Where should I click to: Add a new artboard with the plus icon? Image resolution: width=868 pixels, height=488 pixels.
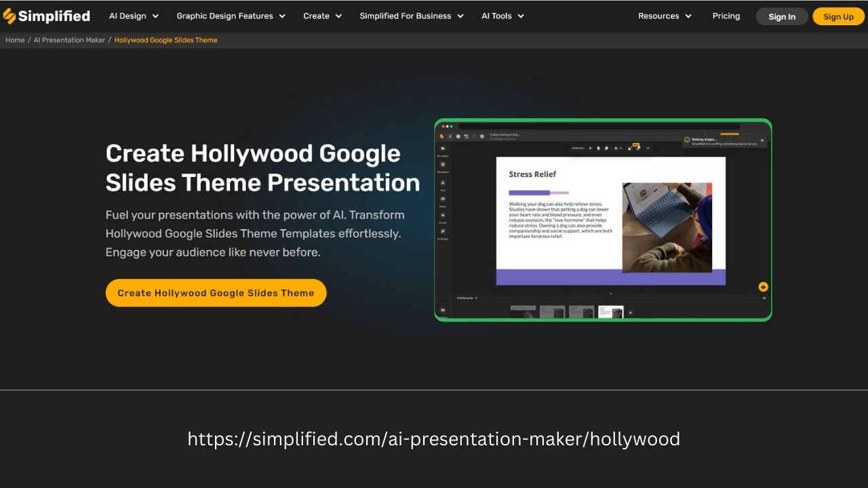590,148
